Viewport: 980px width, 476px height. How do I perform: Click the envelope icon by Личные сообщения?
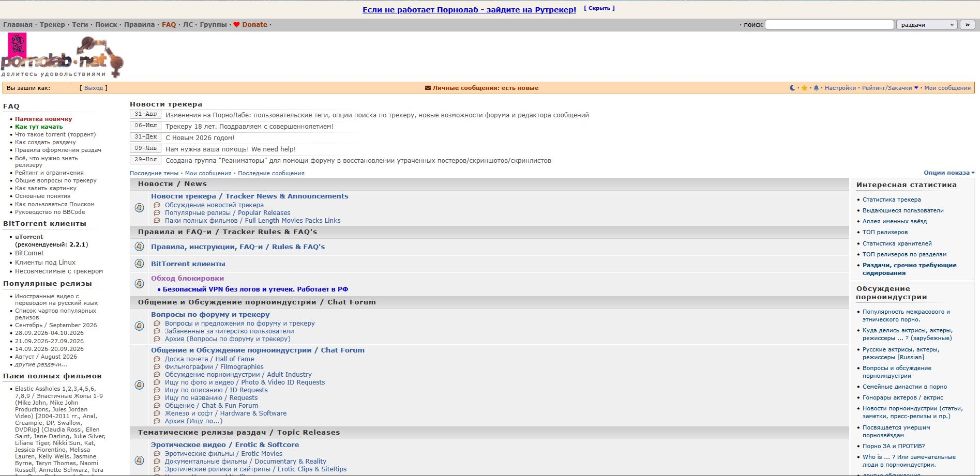pyautogui.click(x=428, y=88)
